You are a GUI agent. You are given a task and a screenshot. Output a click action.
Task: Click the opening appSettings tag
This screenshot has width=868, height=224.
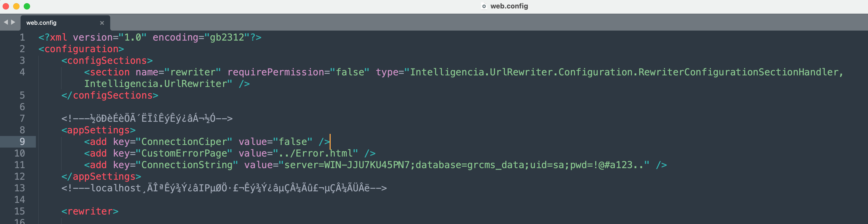98,130
